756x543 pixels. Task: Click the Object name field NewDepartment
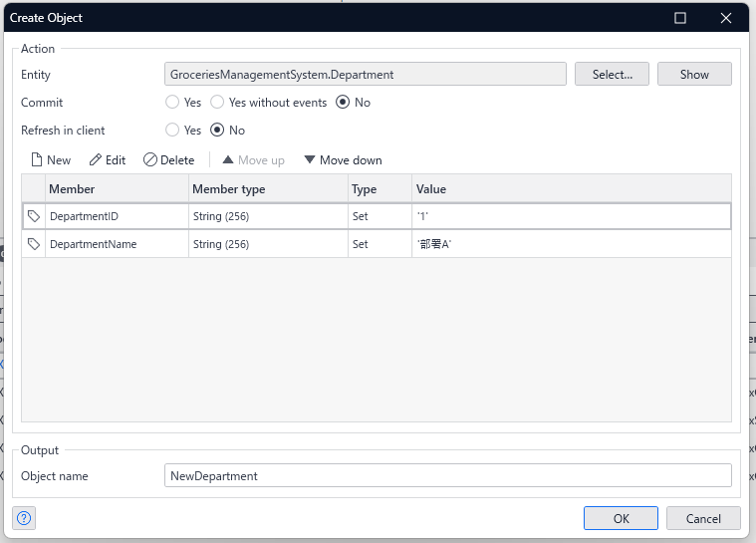tap(448, 476)
